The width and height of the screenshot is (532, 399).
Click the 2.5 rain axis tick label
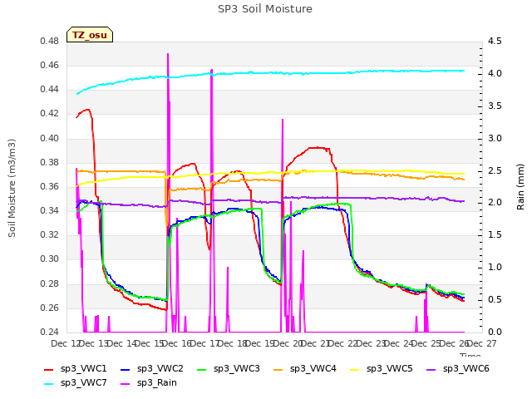point(495,170)
